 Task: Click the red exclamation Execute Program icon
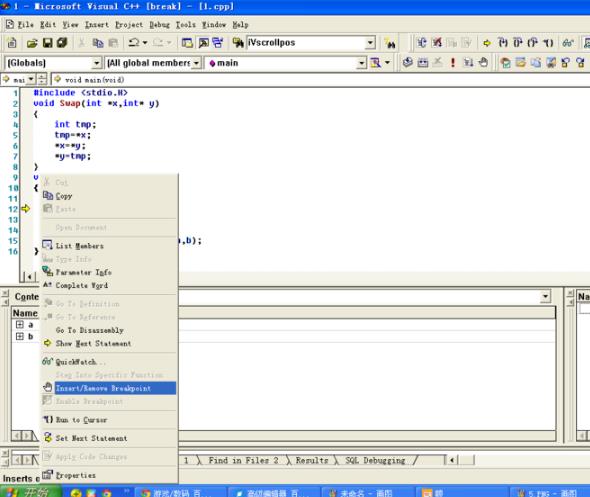point(453,62)
